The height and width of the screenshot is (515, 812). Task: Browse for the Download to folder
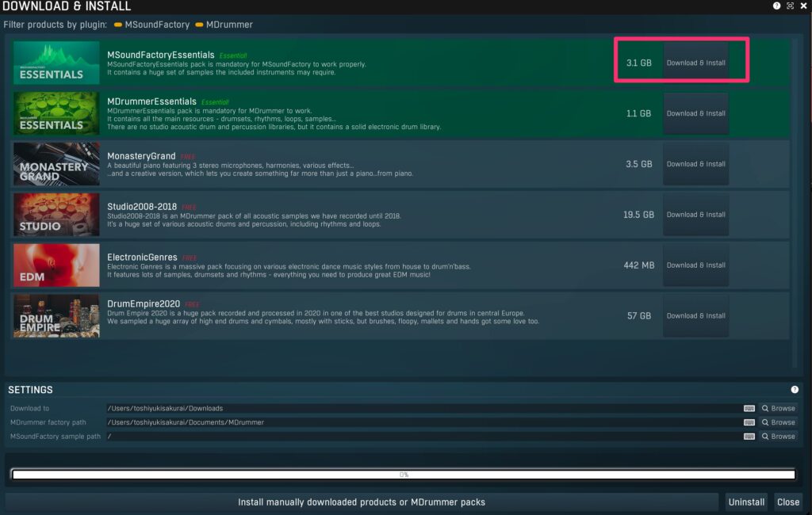tap(778, 408)
